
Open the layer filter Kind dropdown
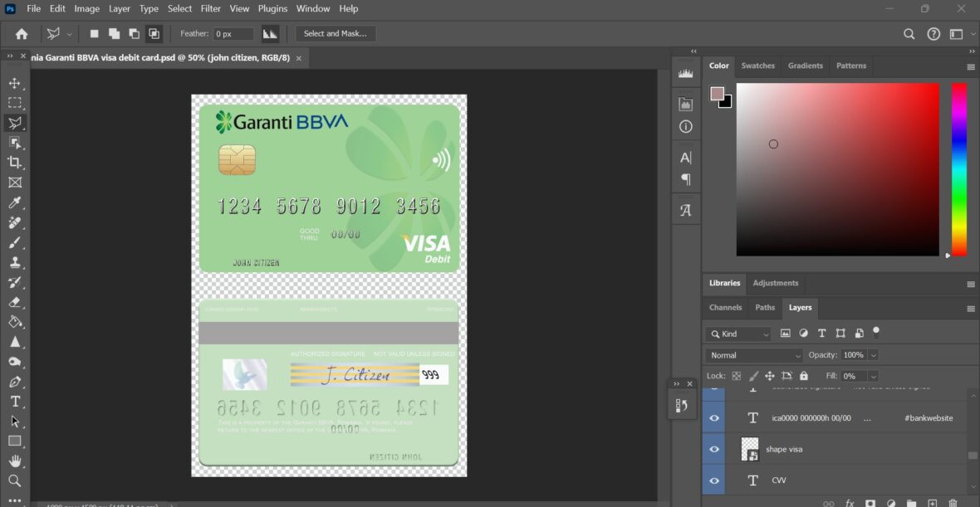[739, 334]
